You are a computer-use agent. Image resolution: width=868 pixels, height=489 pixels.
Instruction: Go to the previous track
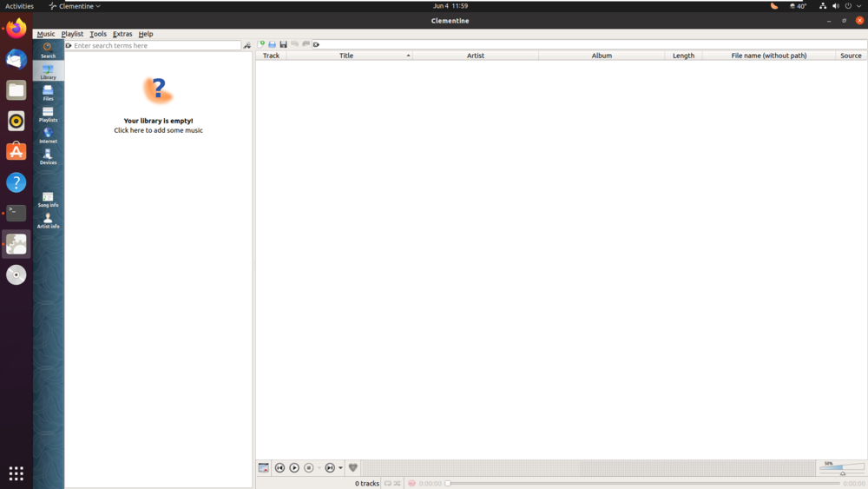pyautogui.click(x=279, y=468)
